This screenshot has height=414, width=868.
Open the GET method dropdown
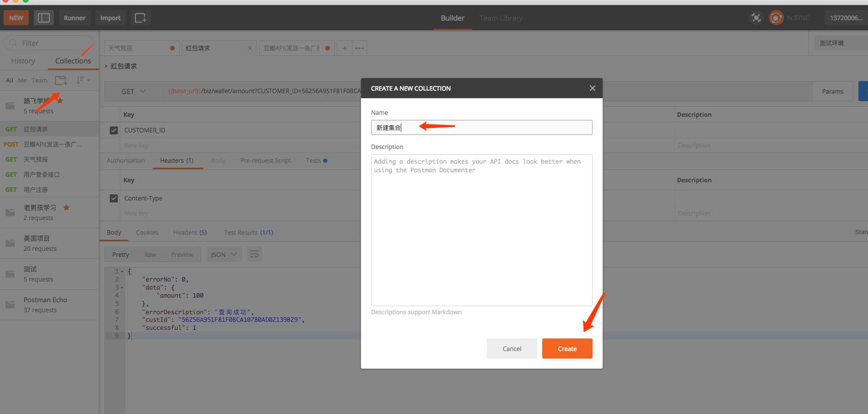pos(133,91)
